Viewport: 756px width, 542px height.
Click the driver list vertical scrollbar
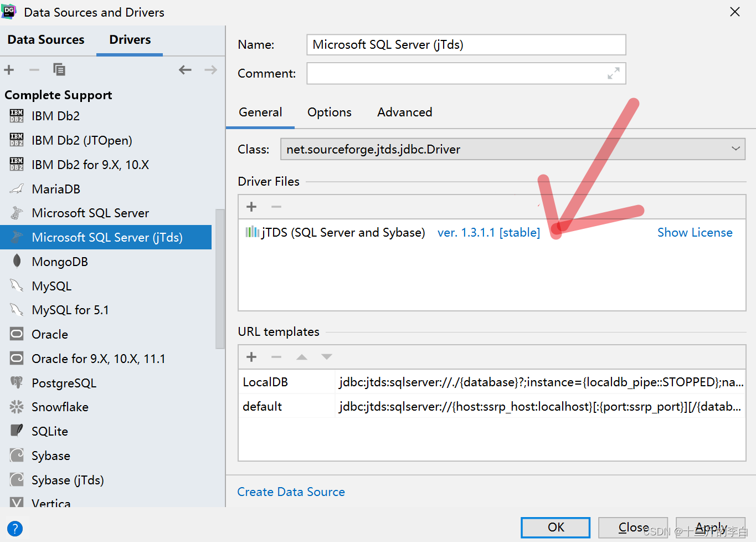pyautogui.click(x=220, y=279)
